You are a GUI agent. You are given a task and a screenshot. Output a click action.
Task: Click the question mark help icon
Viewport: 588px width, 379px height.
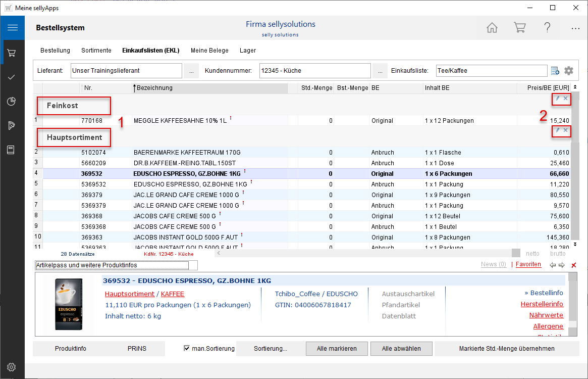click(547, 28)
